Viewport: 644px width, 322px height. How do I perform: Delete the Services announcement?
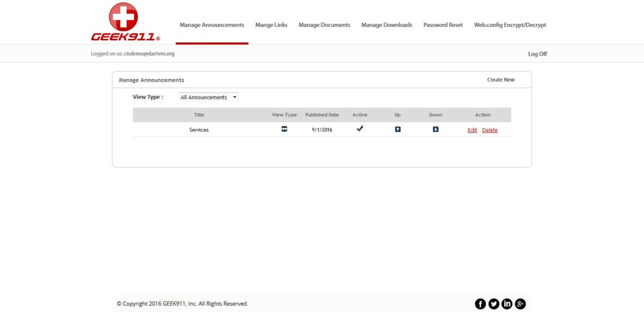pyautogui.click(x=489, y=130)
